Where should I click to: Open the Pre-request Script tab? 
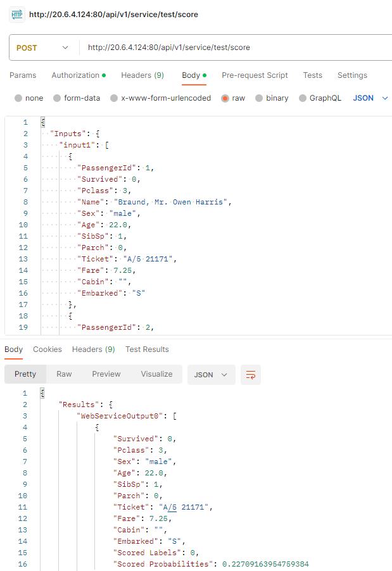pyautogui.click(x=255, y=75)
